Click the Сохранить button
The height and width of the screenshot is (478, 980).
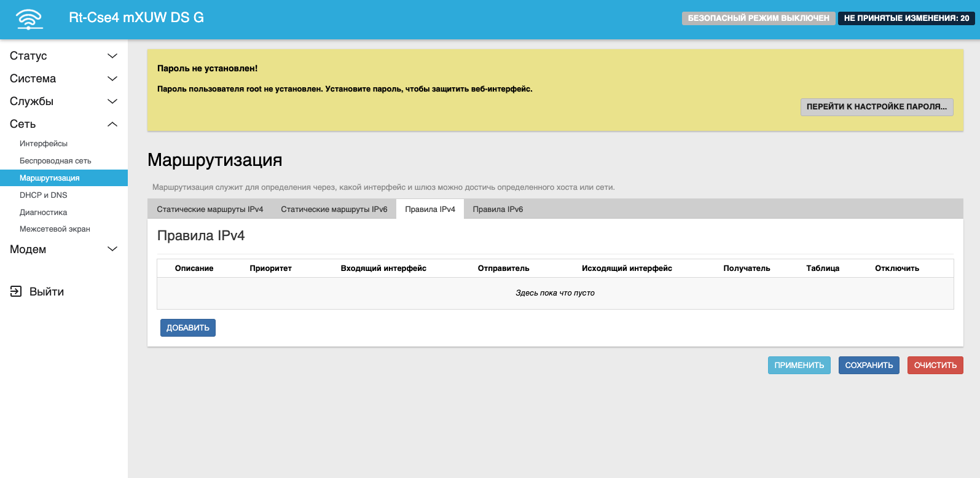(x=869, y=366)
